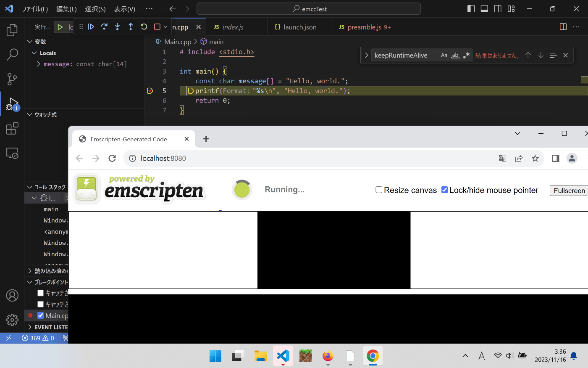Viewport: 588px width, 368px height.
Task: Click the debug Step Over button
Action: pyautogui.click(x=104, y=26)
